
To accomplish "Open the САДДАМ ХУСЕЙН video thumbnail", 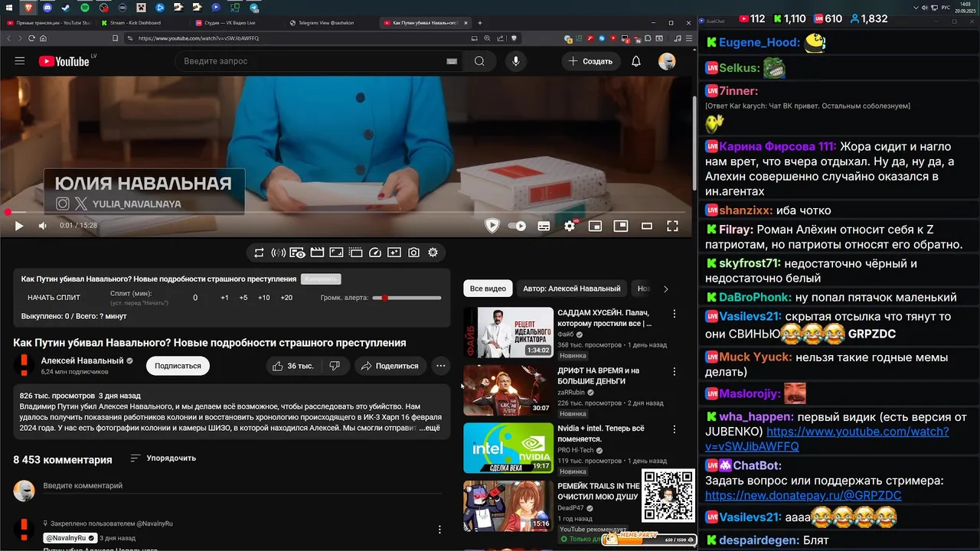I will [508, 332].
